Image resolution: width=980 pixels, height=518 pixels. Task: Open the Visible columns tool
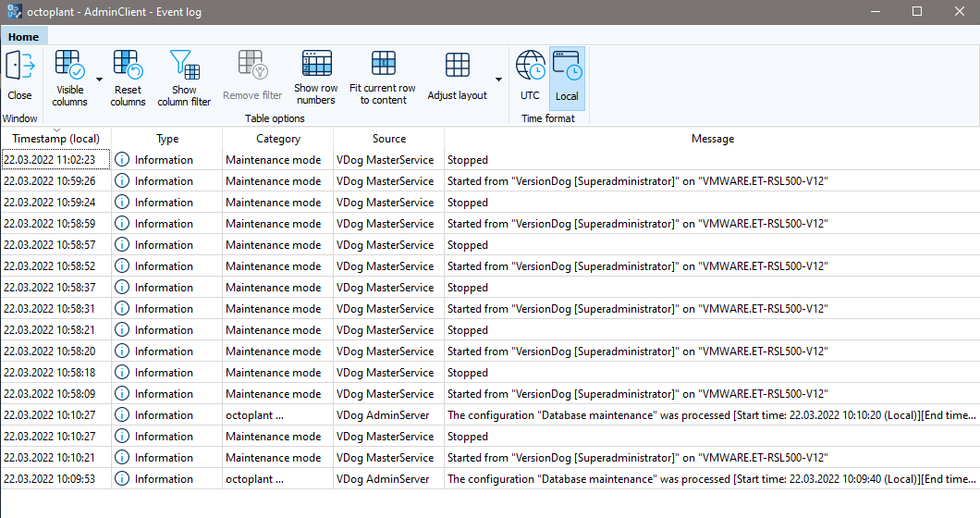[69, 68]
